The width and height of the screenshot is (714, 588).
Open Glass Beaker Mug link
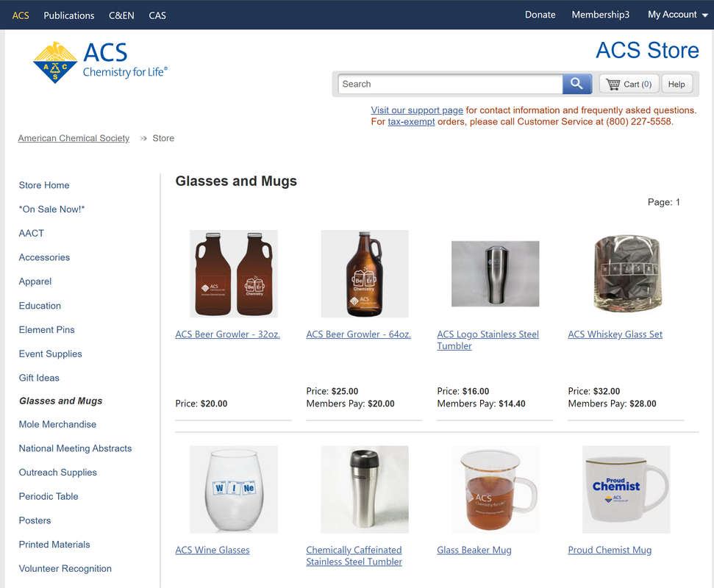(474, 551)
